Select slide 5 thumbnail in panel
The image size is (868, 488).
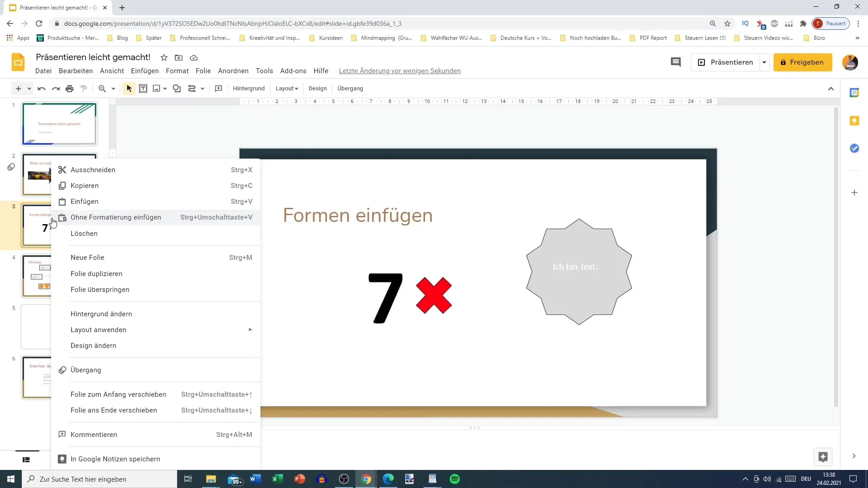pos(59,327)
